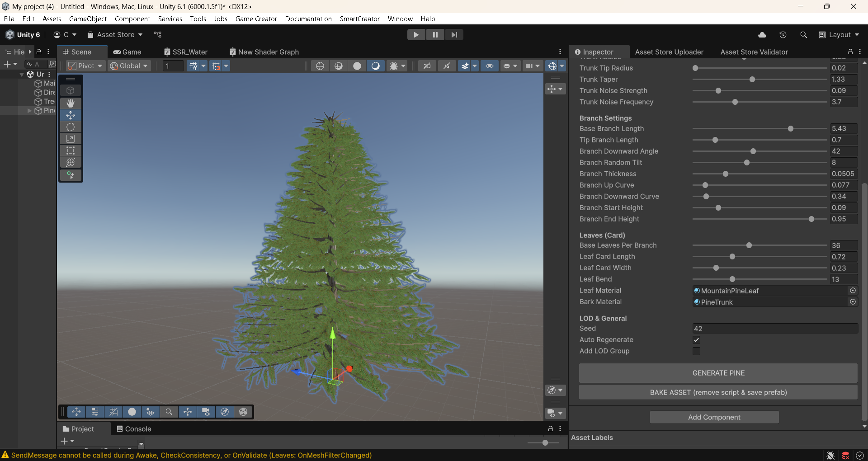Select the Transform tool

71,162
